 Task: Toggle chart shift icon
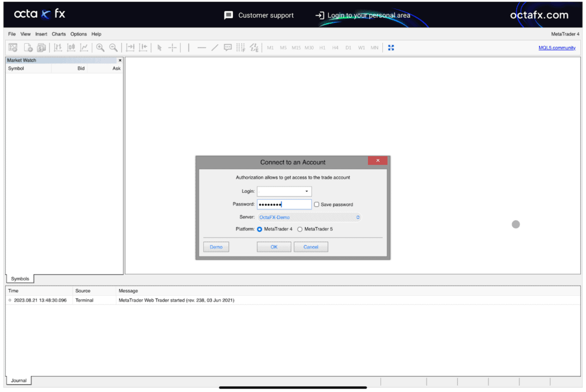143,47
